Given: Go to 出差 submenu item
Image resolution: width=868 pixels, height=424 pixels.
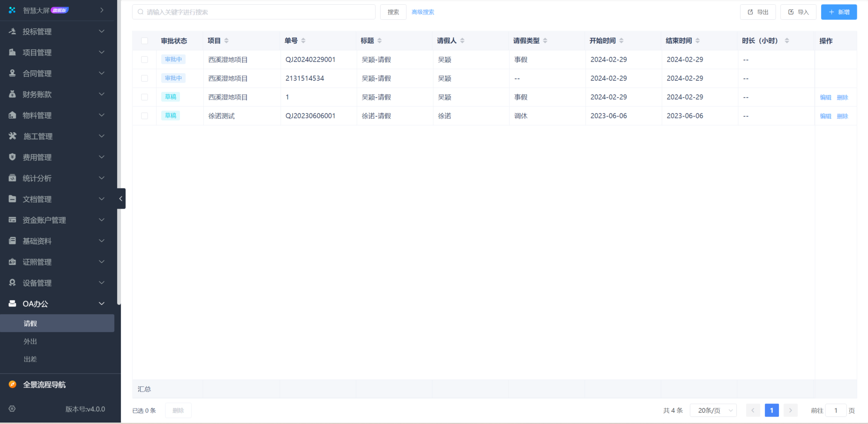Looking at the screenshot, I should 30,359.
